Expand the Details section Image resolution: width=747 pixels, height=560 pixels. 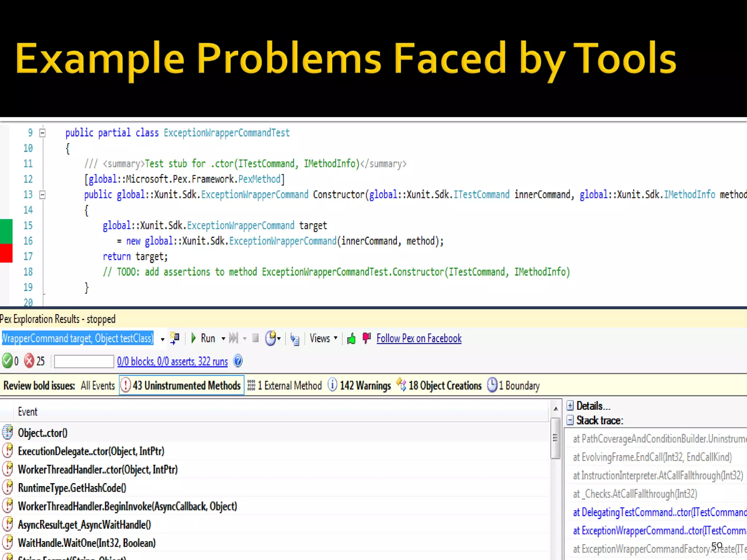[570, 406]
